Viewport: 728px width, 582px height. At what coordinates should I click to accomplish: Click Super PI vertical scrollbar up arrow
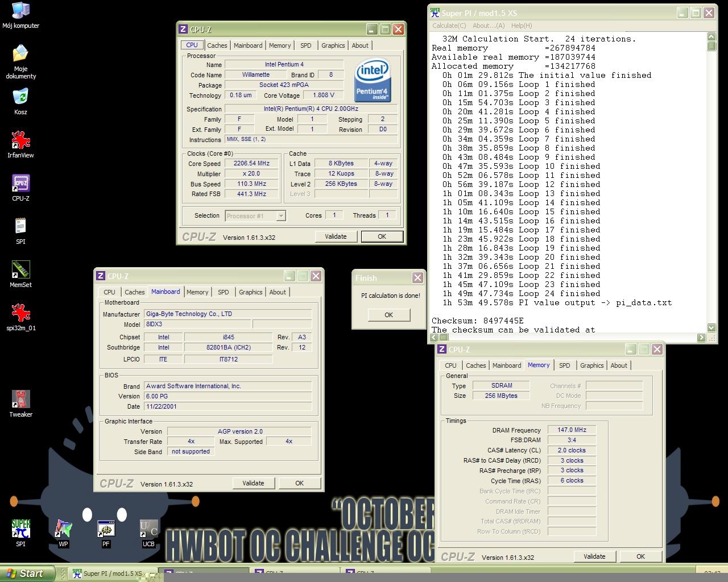pyautogui.click(x=712, y=37)
